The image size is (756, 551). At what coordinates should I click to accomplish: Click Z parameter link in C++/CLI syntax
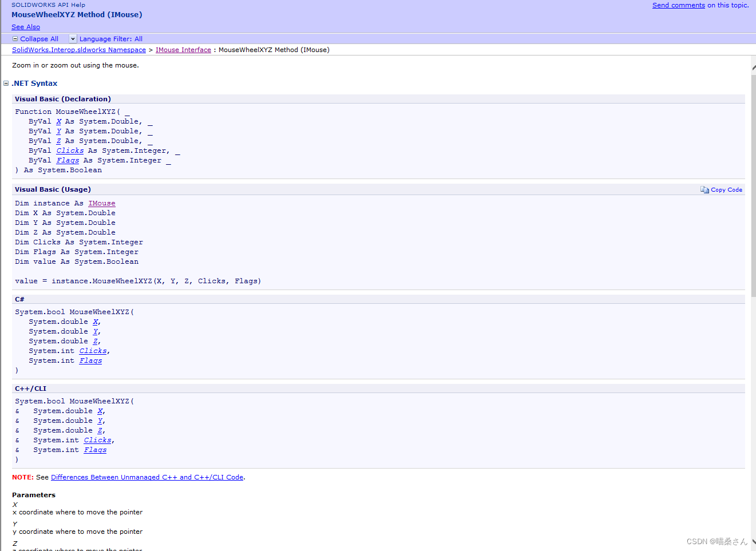pos(100,430)
